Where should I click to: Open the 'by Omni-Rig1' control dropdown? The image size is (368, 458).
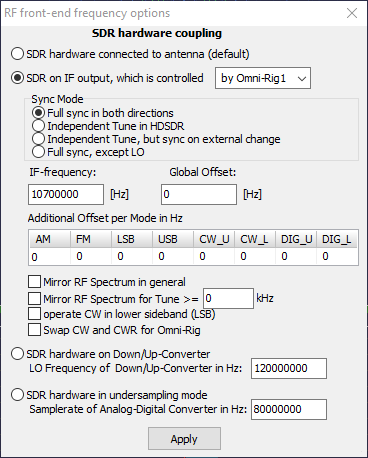[263, 78]
